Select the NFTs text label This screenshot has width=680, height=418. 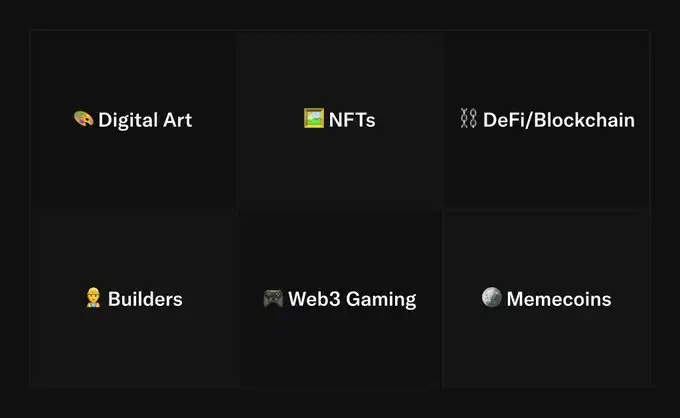351,120
